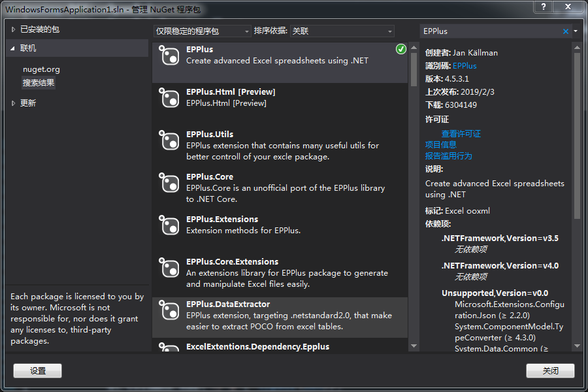Click the EPPlus.Core.Extensions package icon
The image size is (588, 392).
(x=169, y=268)
